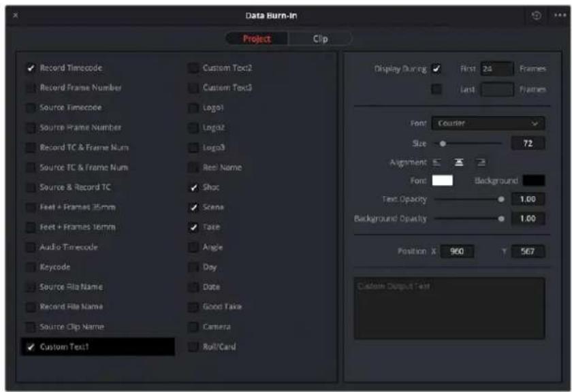Uncheck Record Timecode checkbox

click(31, 68)
